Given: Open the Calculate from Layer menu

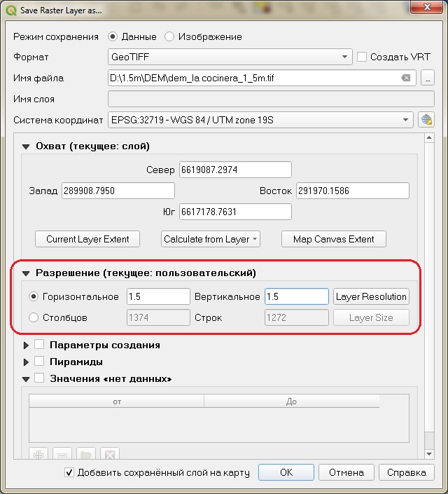Looking at the screenshot, I should click(211, 239).
